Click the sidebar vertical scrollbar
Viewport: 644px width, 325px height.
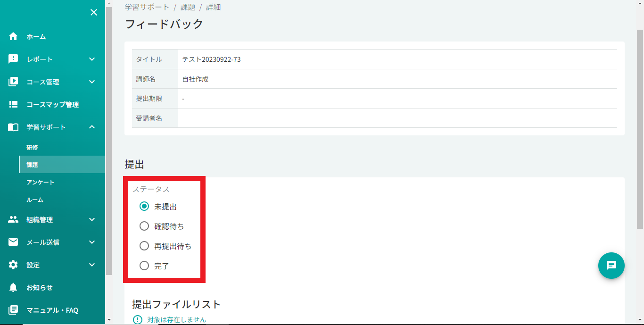[x=109, y=142]
